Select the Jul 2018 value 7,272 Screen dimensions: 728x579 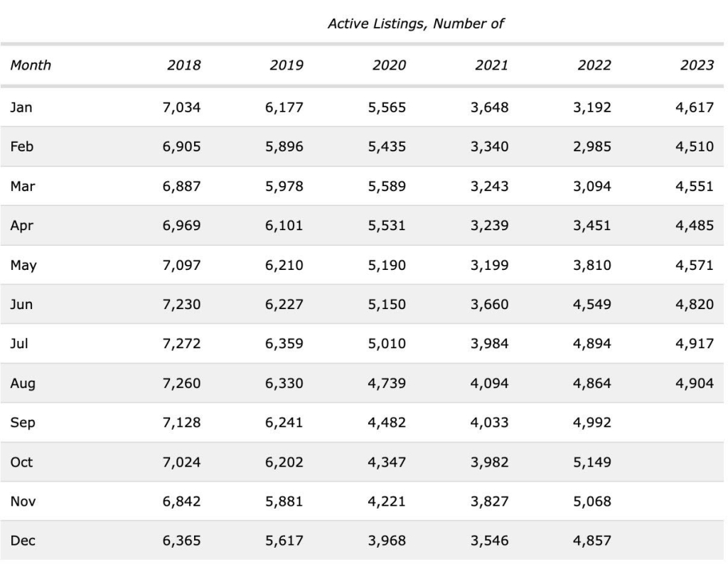click(183, 344)
